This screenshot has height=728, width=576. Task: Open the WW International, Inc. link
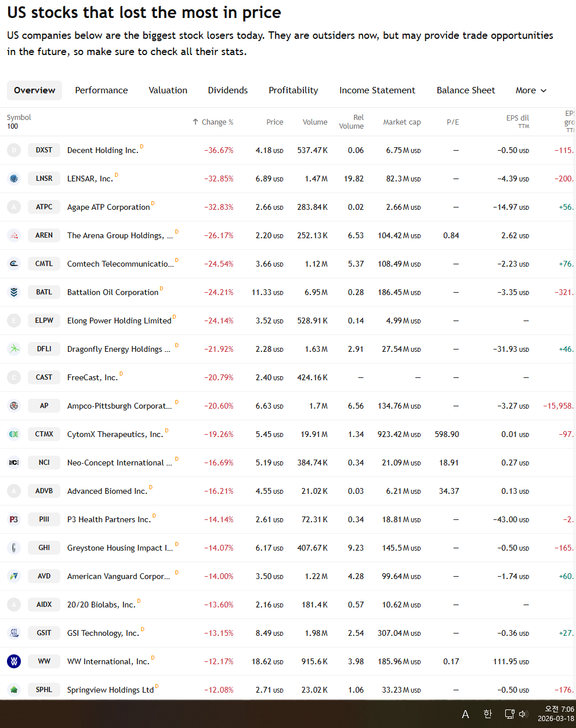tap(108, 661)
